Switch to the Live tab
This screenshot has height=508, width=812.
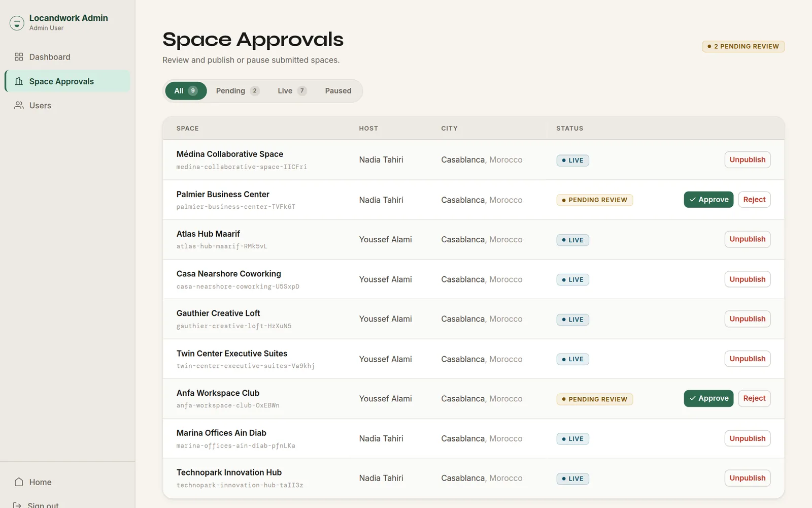(292, 91)
